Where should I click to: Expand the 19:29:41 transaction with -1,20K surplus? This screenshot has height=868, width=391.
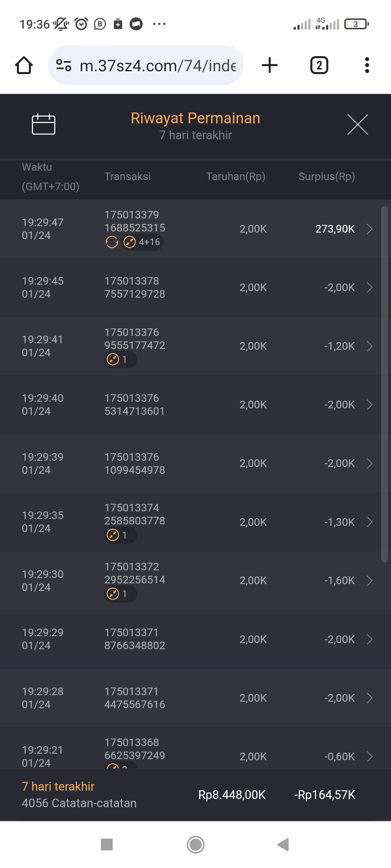coord(369,346)
